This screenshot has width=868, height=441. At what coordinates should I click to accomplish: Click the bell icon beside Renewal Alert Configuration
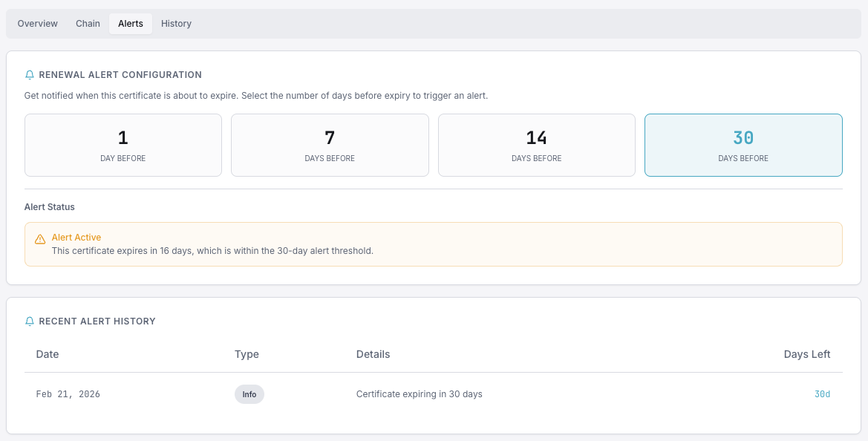click(x=30, y=74)
